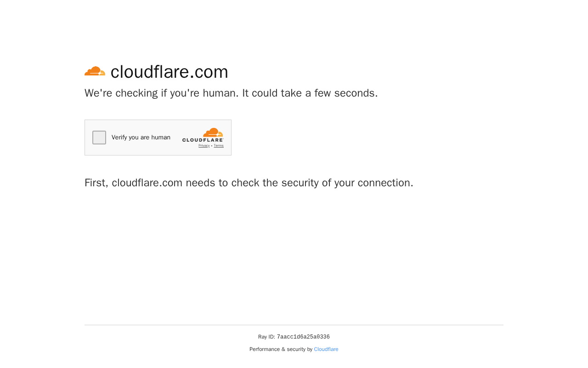Select the Ray ID value 7aacc1d6a25a0336
588x368 pixels.
303,337
